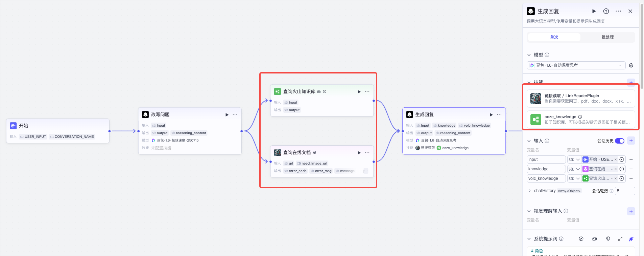
Task: Edit the volc_knowledge variable name field
Action: pyautogui.click(x=546, y=178)
